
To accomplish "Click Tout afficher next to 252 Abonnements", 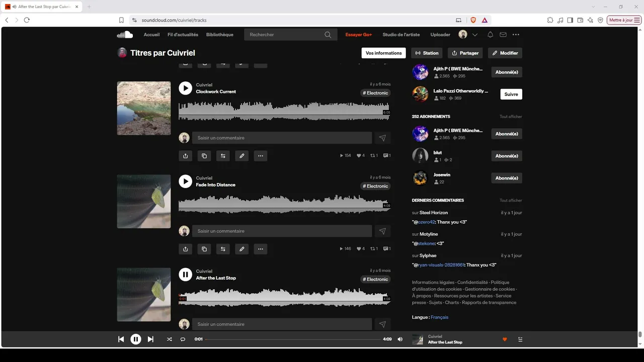I will [511, 117].
